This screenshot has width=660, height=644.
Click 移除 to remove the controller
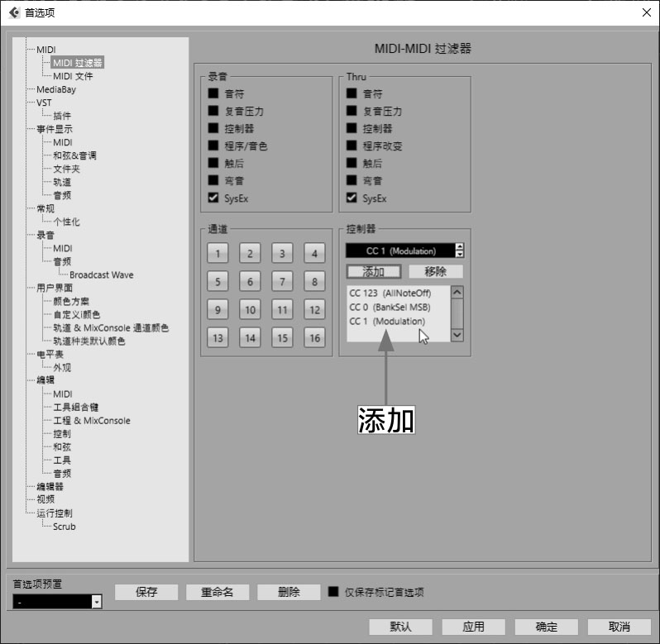tap(436, 272)
